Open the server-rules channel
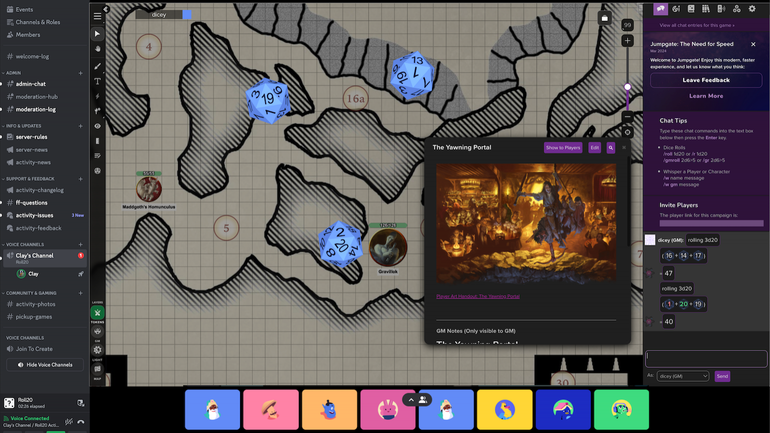Image resolution: width=770 pixels, height=433 pixels. click(x=32, y=137)
